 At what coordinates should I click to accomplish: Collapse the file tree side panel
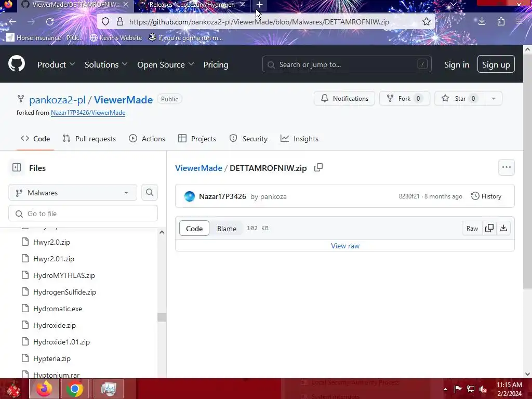click(x=17, y=168)
